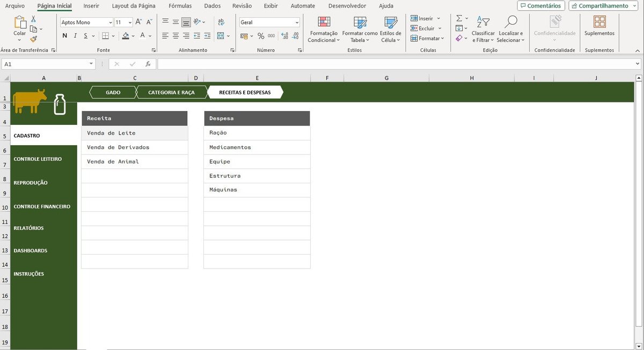Click the Compartilhamento button
644x350 pixels.
(604, 6)
